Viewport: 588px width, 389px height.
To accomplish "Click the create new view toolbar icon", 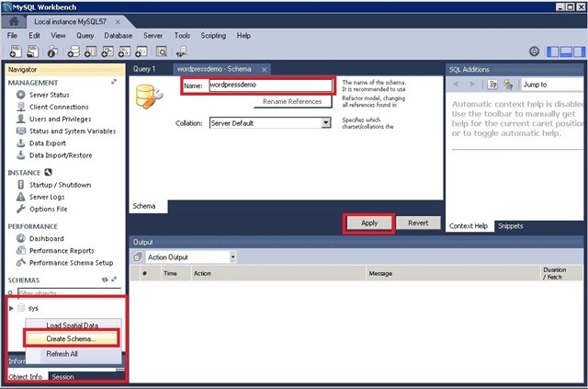I will 107,51.
